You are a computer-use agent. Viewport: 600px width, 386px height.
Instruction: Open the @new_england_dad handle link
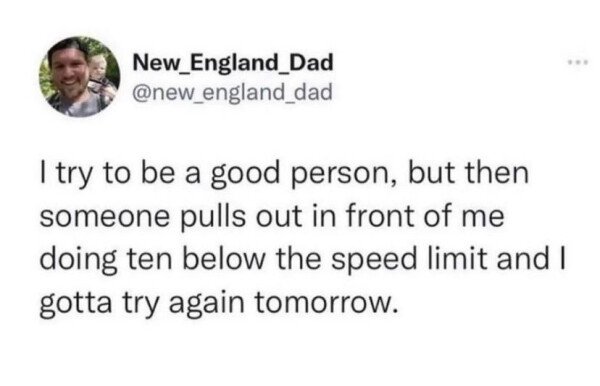click(232, 92)
